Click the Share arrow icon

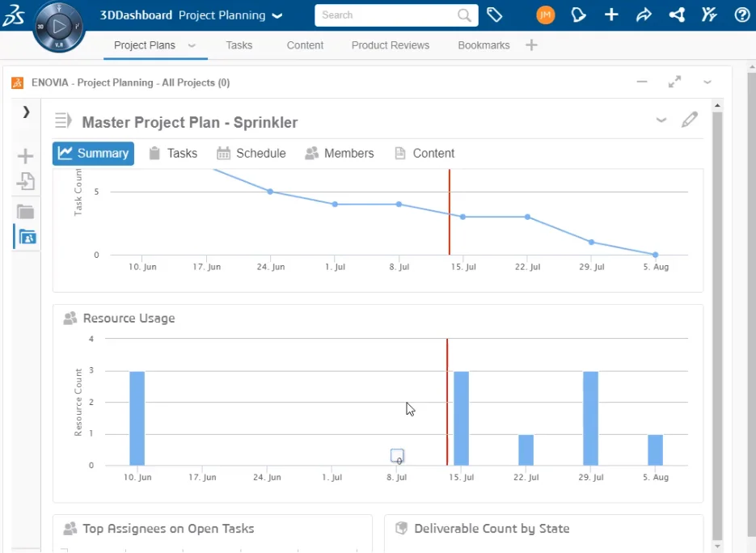point(644,15)
